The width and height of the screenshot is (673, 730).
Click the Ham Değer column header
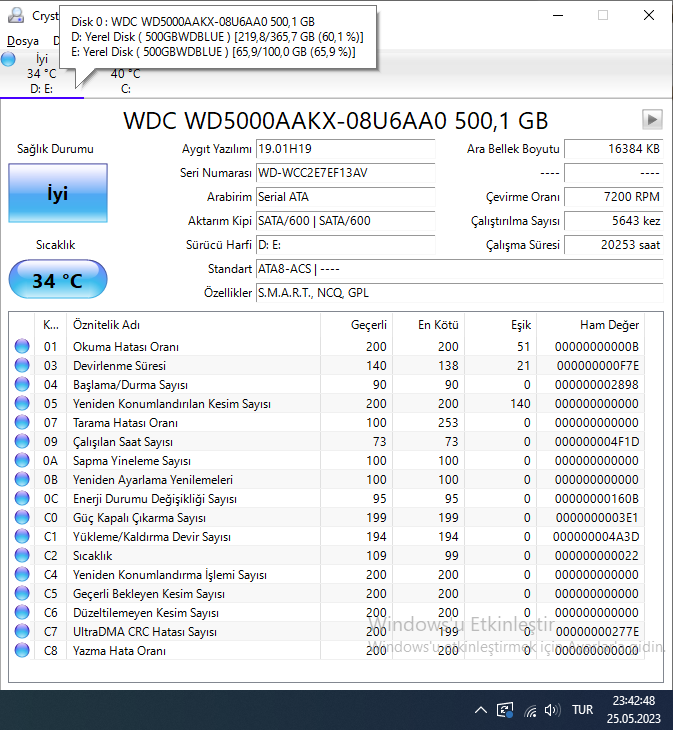tap(591, 325)
